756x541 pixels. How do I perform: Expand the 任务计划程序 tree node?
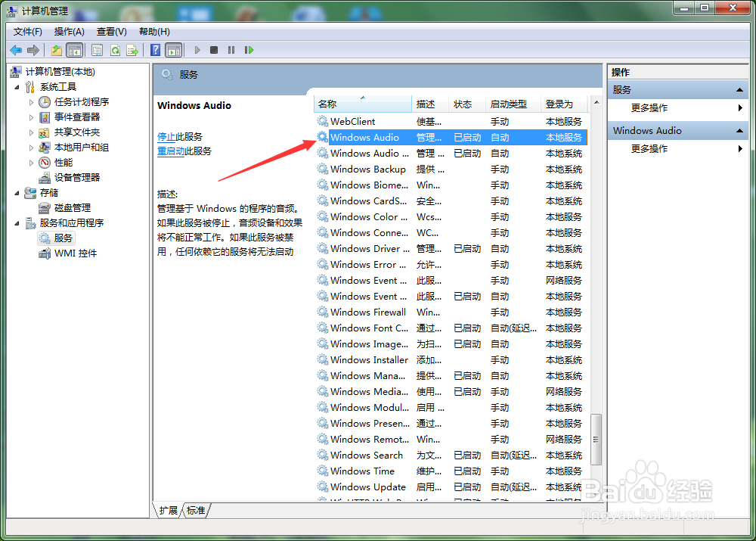[x=31, y=102]
